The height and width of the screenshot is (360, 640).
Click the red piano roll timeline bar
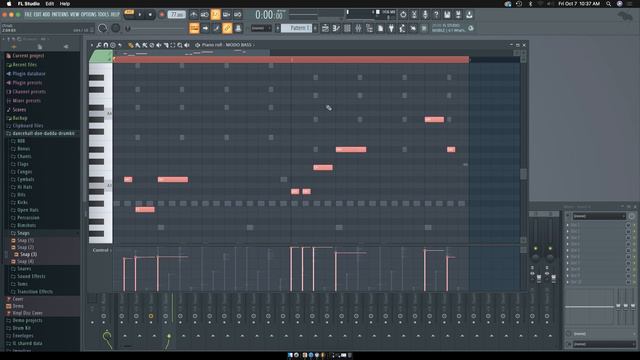coord(291,60)
